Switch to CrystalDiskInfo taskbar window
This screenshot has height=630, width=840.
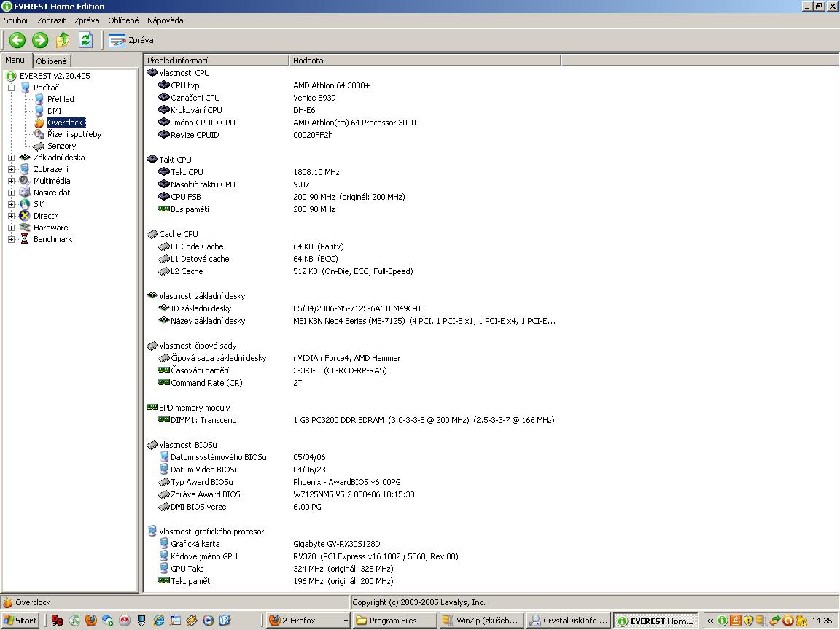pos(569,621)
